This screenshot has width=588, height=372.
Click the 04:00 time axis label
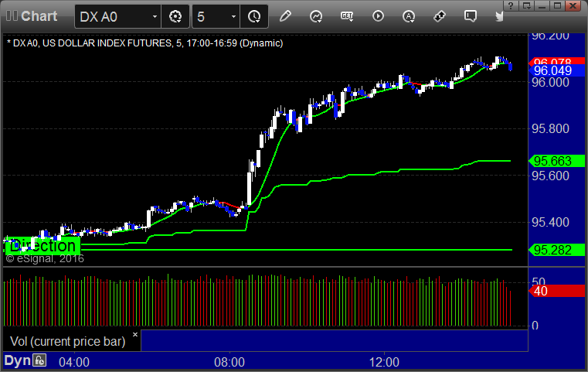74,362
